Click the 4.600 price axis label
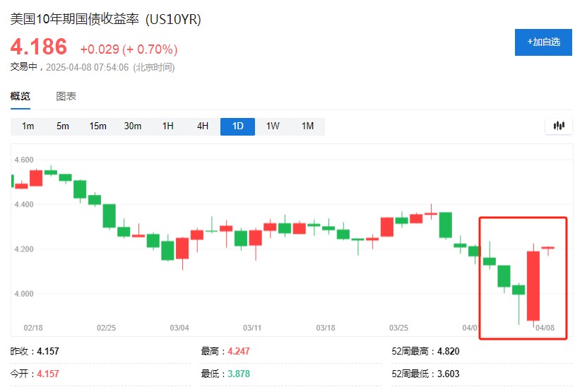Image resolution: width=575 pixels, height=392 pixels. coord(24,160)
